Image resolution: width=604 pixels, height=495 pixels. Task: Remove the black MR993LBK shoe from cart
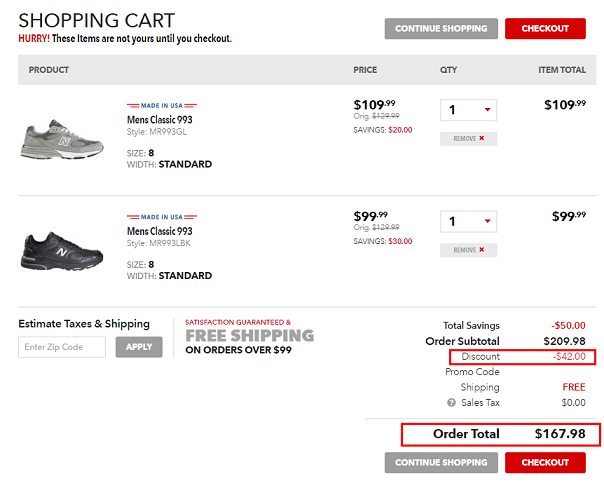tap(468, 250)
